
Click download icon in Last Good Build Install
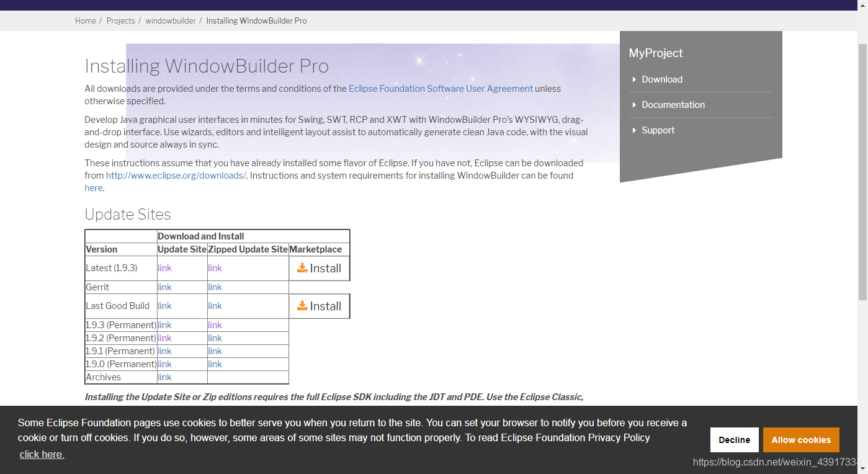point(302,305)
